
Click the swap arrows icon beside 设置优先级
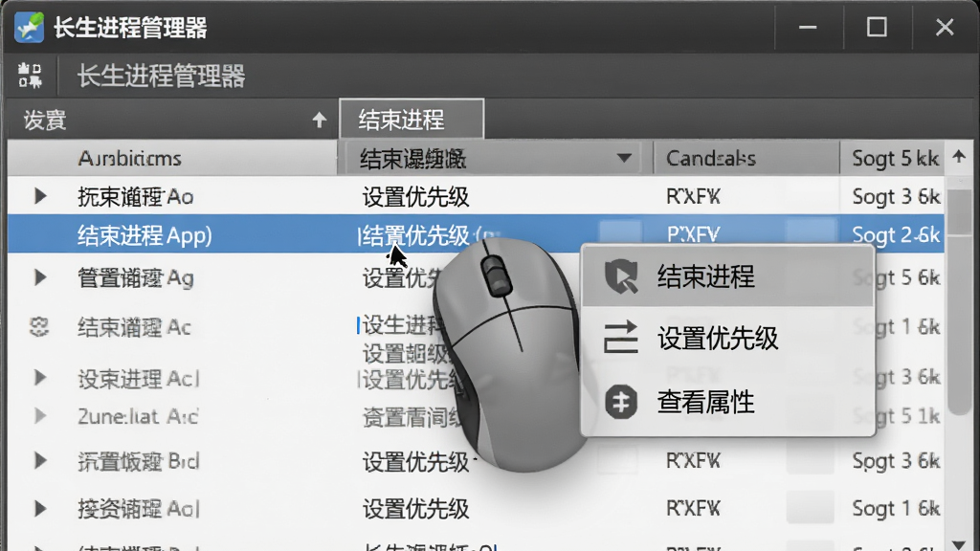[620, 338]
